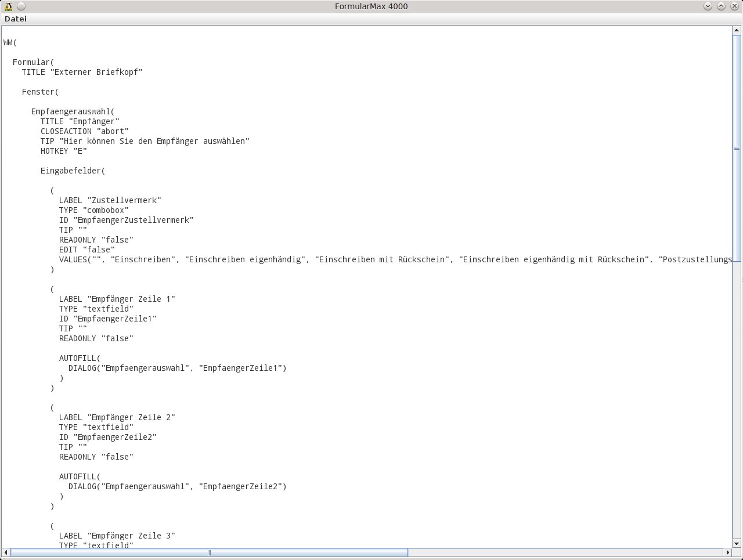Click the Empfaengerauswahl( heading text
Image resolution: width=743 pixels, height=560 pixels.
pyautogui.click(x=73, y=111)
